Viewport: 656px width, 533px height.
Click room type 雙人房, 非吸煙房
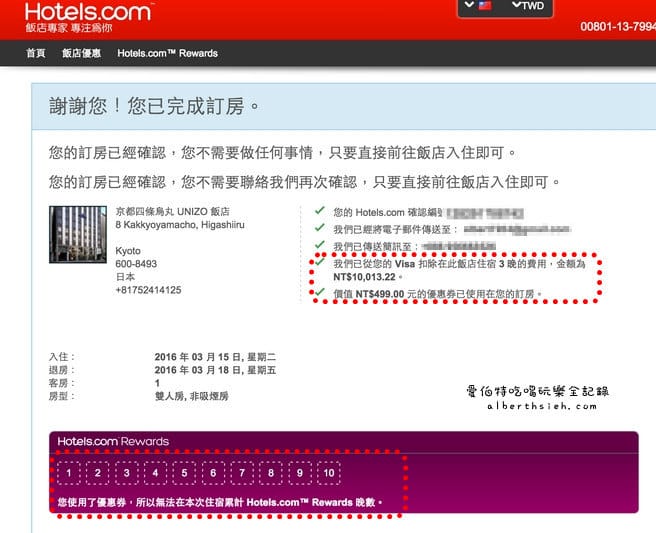tap(192, 396)
